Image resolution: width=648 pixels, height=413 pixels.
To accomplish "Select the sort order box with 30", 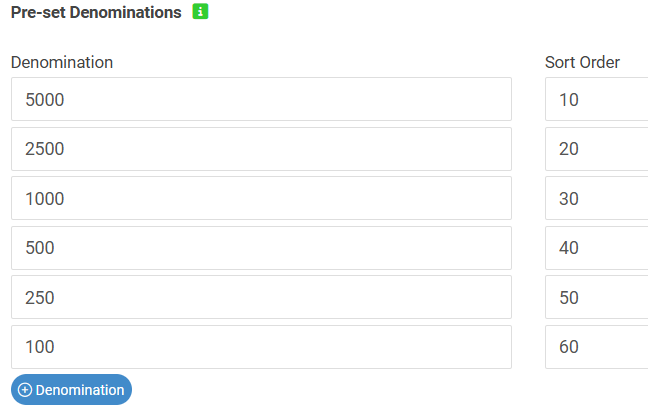I will pyautogui.click(x=596, y=199).
